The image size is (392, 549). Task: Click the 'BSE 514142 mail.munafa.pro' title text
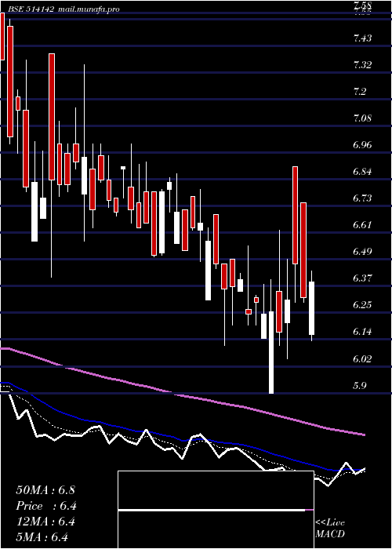point(64,9)
